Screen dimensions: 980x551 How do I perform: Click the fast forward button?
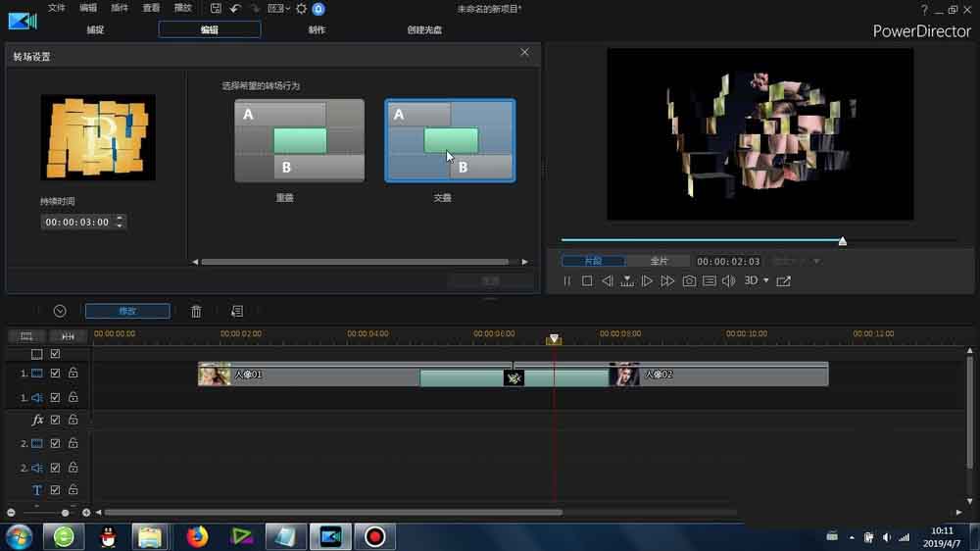click(667, 280)
